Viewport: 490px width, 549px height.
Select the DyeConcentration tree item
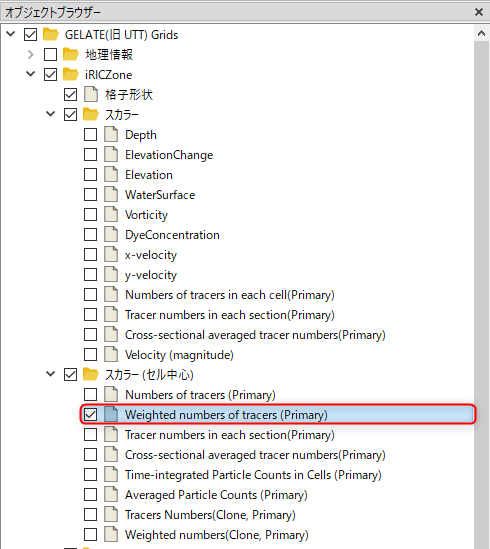(x=172, y=235)
